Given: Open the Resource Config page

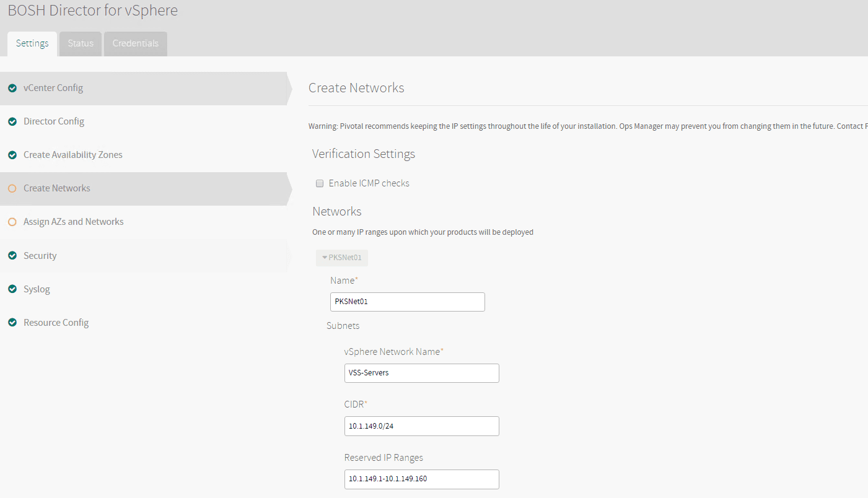Looking at the screenshot, I should 56,323.
